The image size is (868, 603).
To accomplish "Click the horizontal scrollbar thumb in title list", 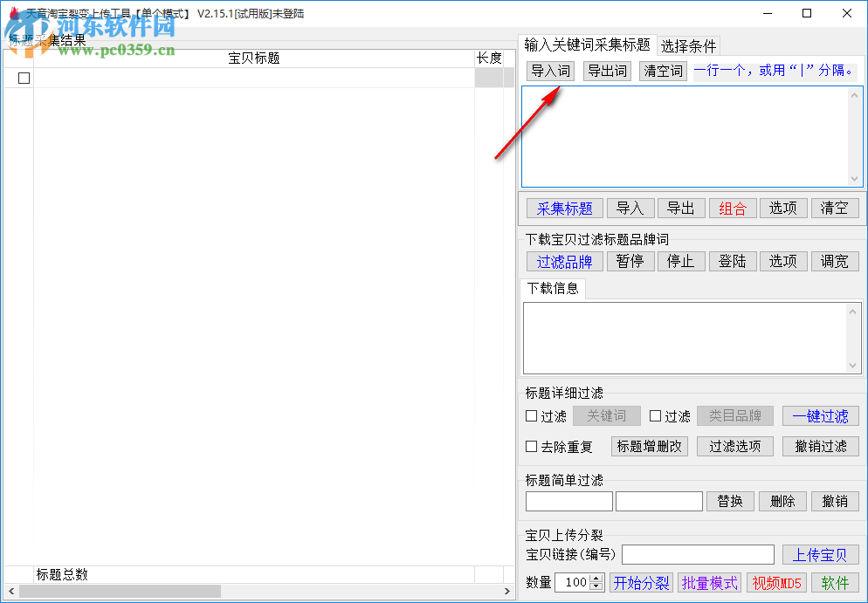I will coord(121,592).
